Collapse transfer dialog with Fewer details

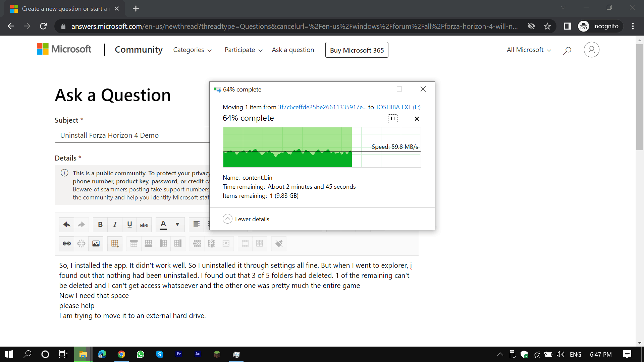pyautogui.click(x=246, y=219)
